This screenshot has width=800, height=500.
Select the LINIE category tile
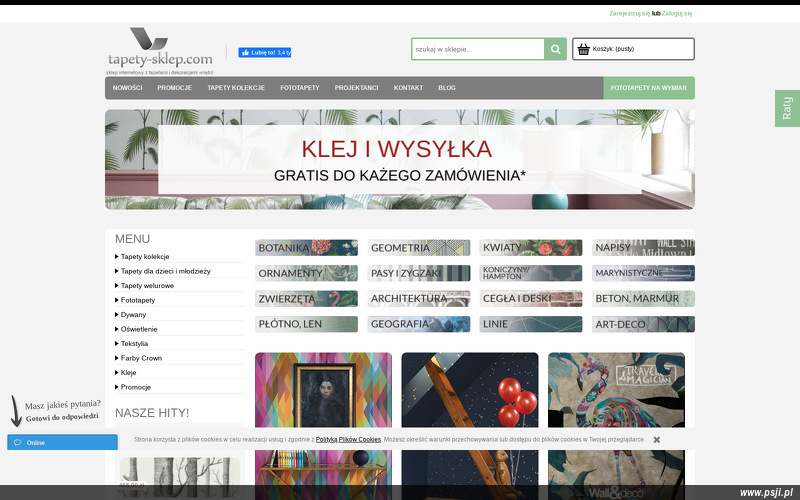pos(531,324)
